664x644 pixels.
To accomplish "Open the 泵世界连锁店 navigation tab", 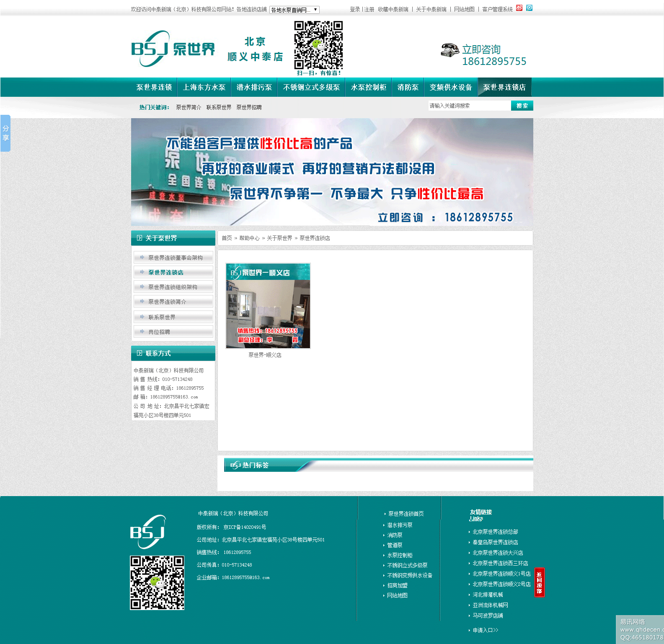I will pyautogui.click(x=504, y=87).
